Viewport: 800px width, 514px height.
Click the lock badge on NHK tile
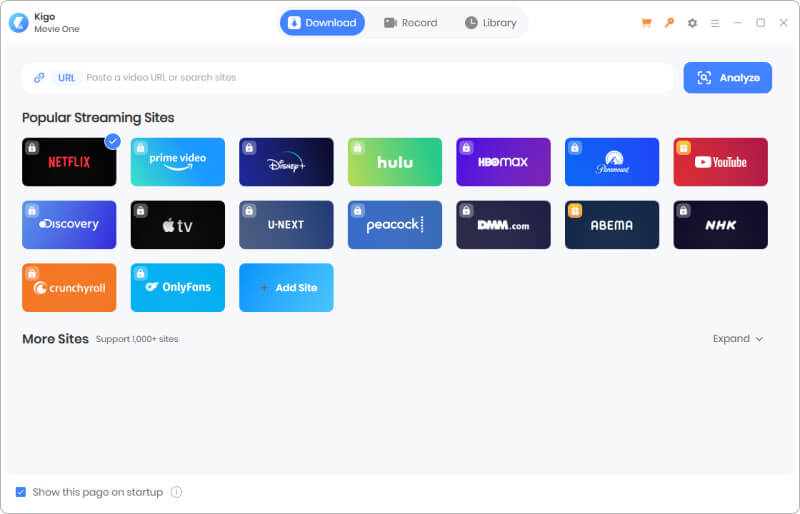(x=684, y=211)
